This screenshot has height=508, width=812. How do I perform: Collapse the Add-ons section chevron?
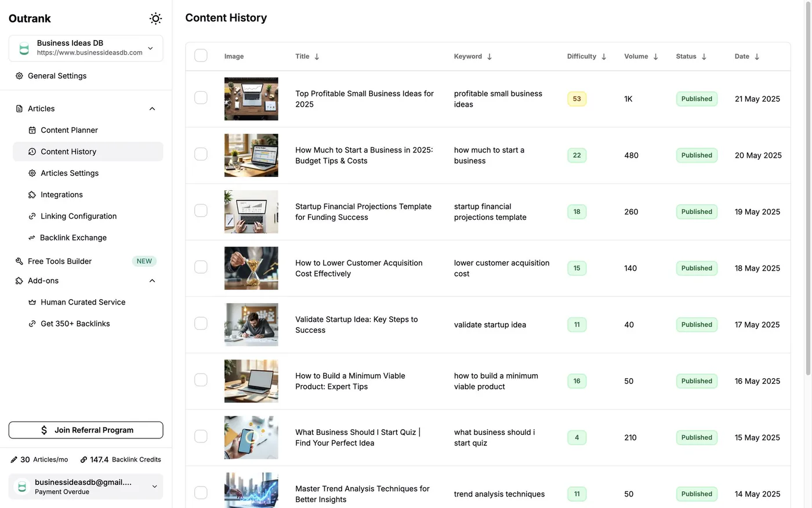point(152,281)
